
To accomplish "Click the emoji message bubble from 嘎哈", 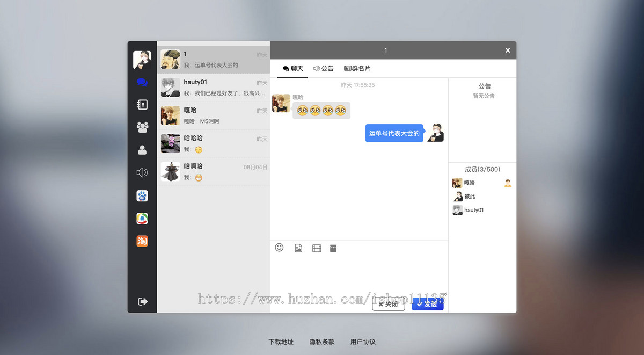I will click(321, 111).
